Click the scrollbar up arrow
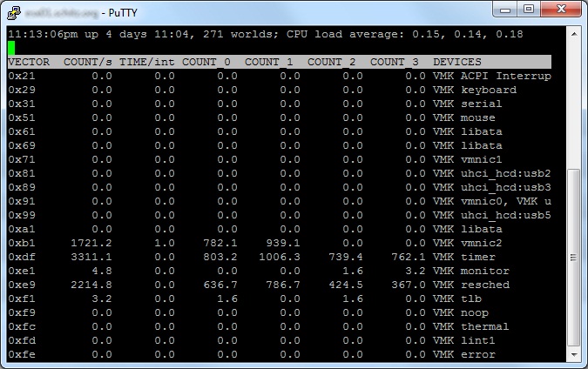 click(574, 34)
